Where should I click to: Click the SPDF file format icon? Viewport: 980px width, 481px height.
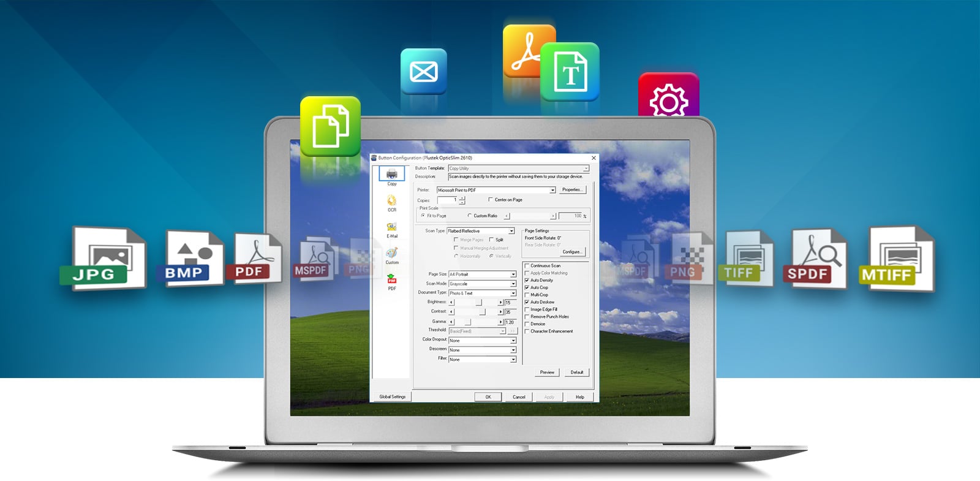point(815,259)
